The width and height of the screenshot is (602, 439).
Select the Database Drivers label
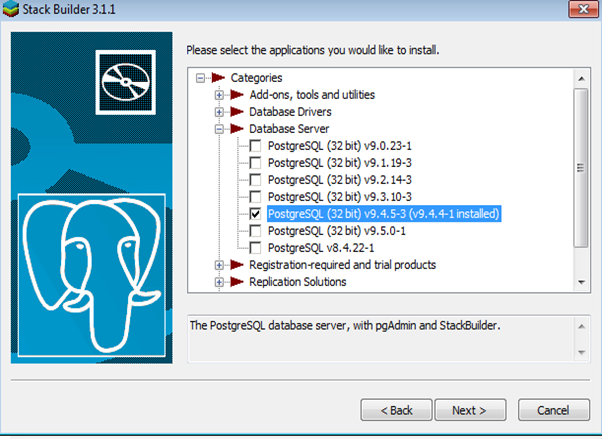click(x=290, y=112)
